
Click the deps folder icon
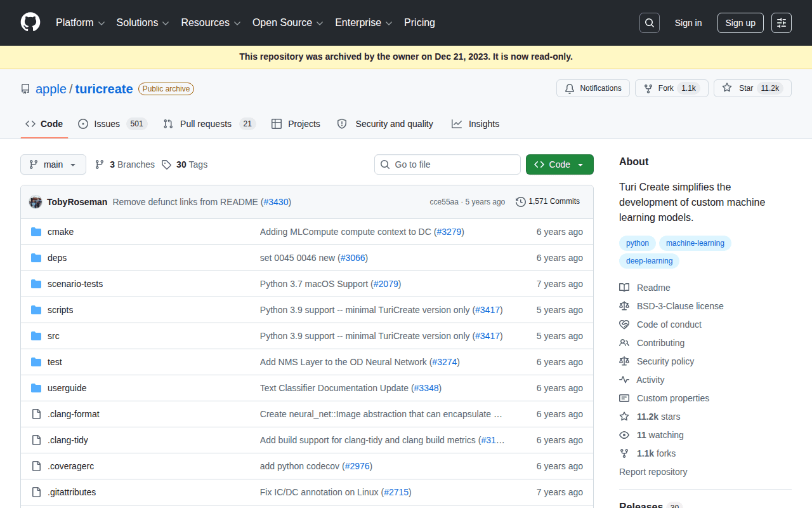(36, 258)
